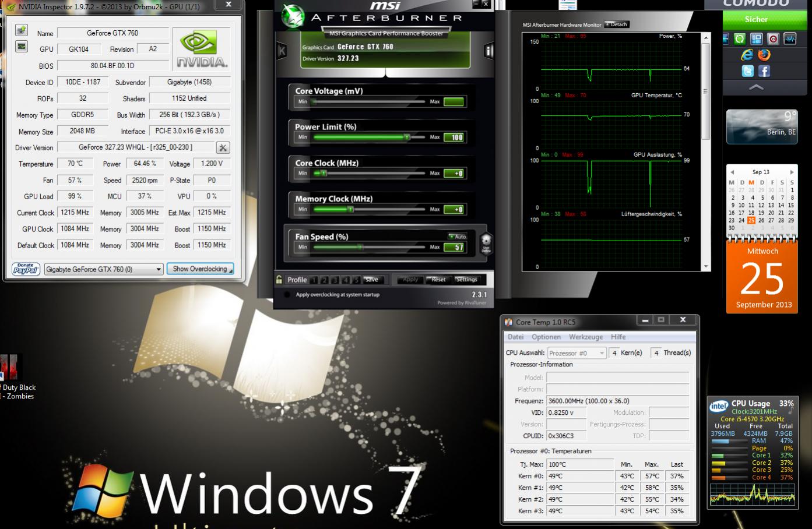
Task: Toggle Apply overclocking at system startup
Action: (287, 295)
